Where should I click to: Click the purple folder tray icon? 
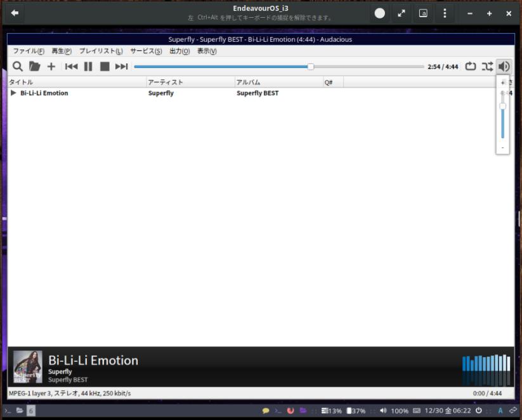tap(303, 410)
